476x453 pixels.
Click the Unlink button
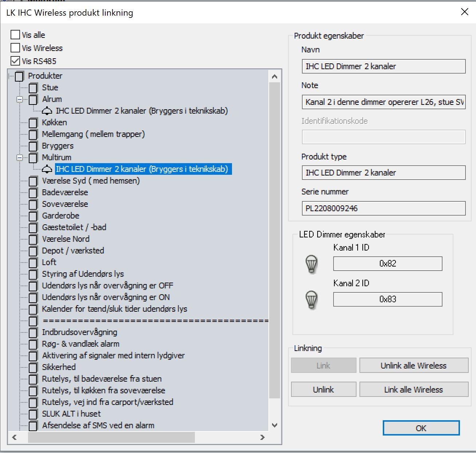(x=323, y=390)
